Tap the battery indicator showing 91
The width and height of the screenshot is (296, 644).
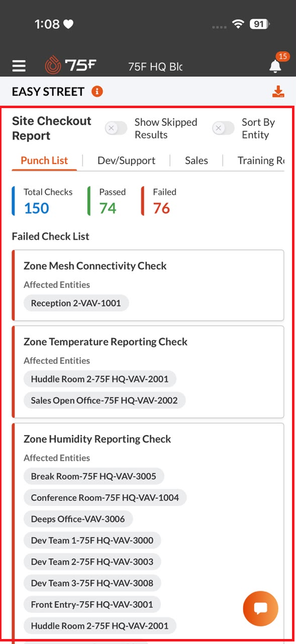[x=259, y=24]
